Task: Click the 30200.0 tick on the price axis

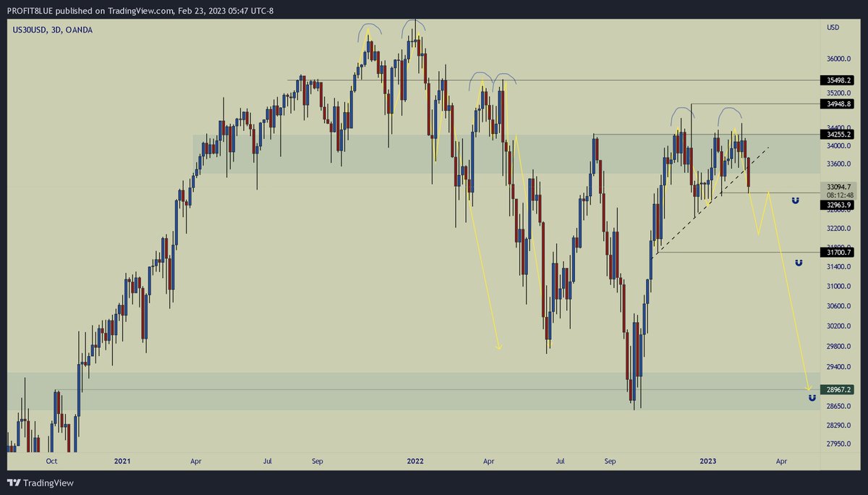Action: 839,326
